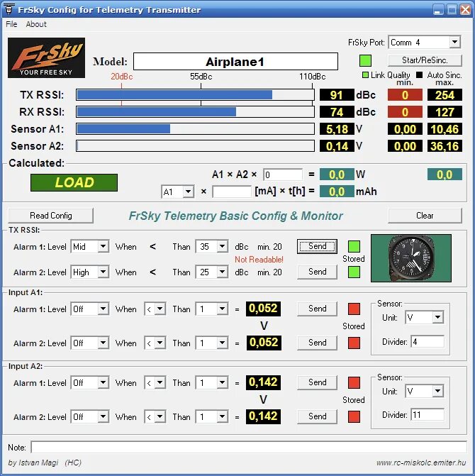Screen dimensions: 475x476
Task: Click the Sensor A2 progress bar
Action: [196, 146]
